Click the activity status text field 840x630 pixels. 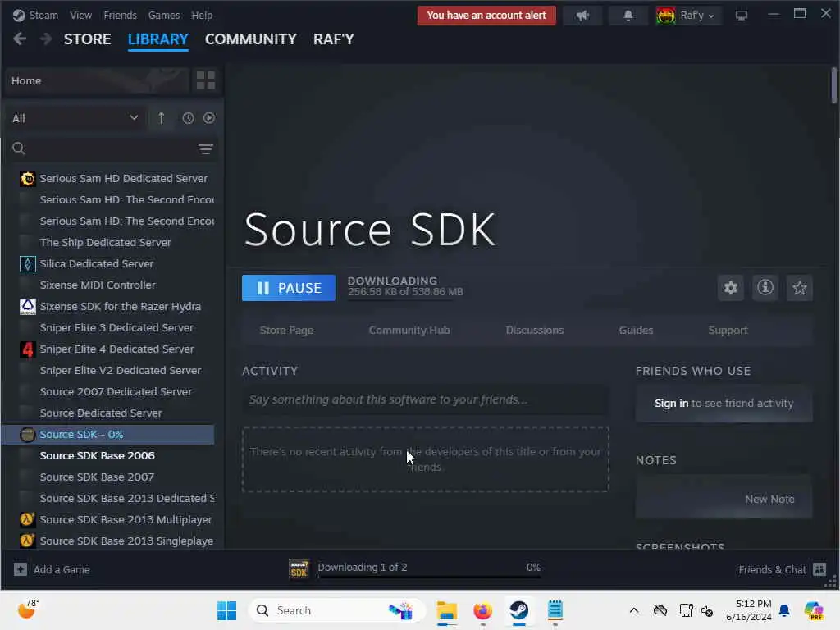coord(426,399)
